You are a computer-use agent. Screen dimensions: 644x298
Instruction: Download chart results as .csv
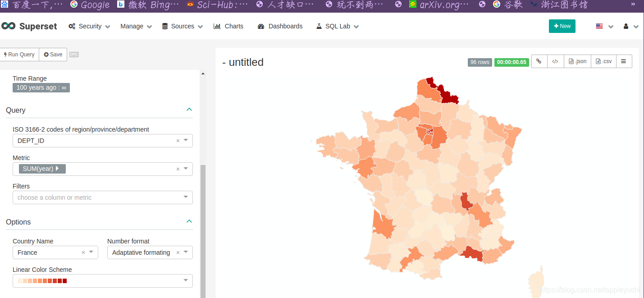pyautogui.click(x=603, y=61)
